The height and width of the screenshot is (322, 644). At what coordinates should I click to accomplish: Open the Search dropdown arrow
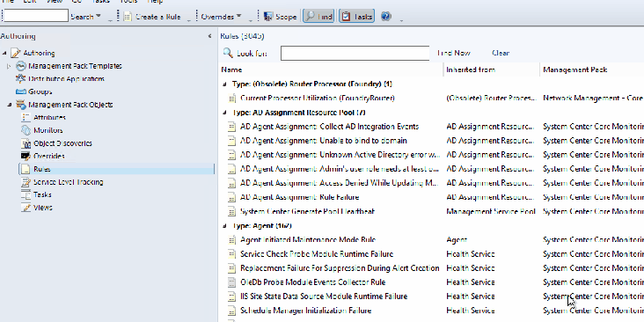(x=99, y=17)
